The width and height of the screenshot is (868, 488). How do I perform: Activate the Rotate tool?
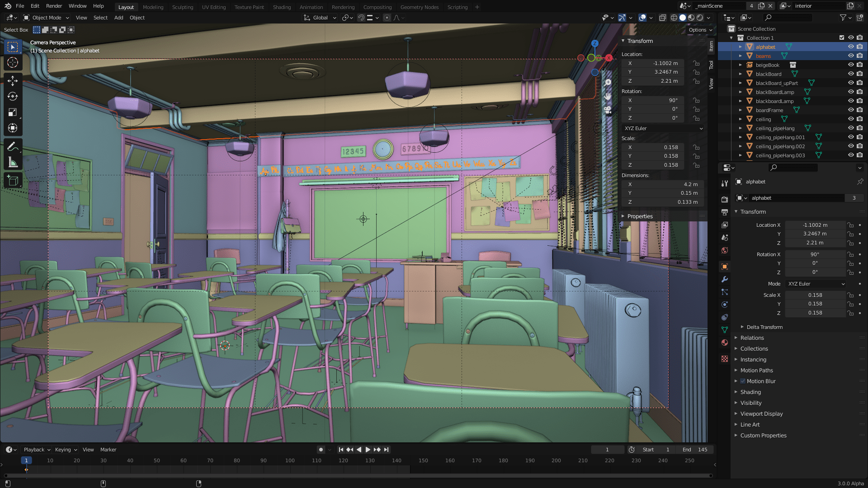coord(13,96)
